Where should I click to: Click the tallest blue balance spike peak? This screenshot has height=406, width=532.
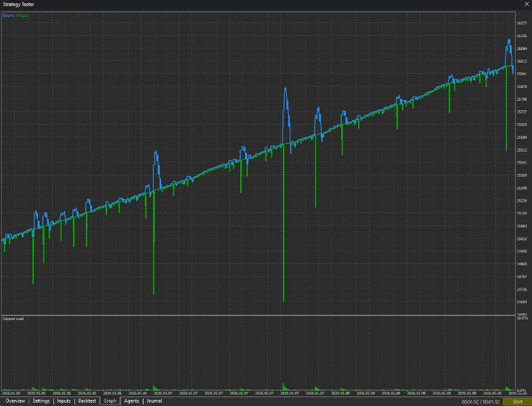point(286,89)
